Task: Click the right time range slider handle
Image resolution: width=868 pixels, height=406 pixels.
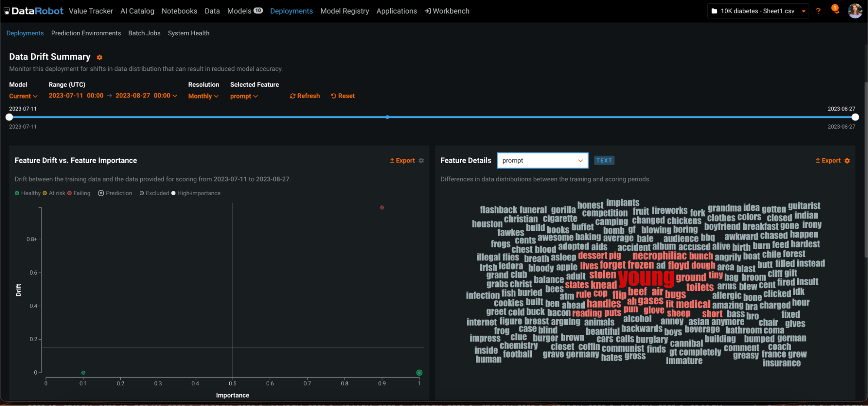Action: pos(855,117)
